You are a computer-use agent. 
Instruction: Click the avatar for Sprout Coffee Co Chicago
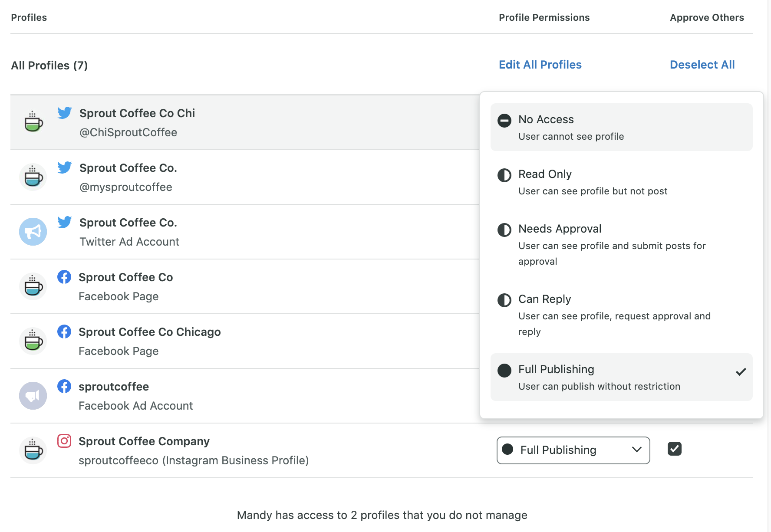pos(33,341)
